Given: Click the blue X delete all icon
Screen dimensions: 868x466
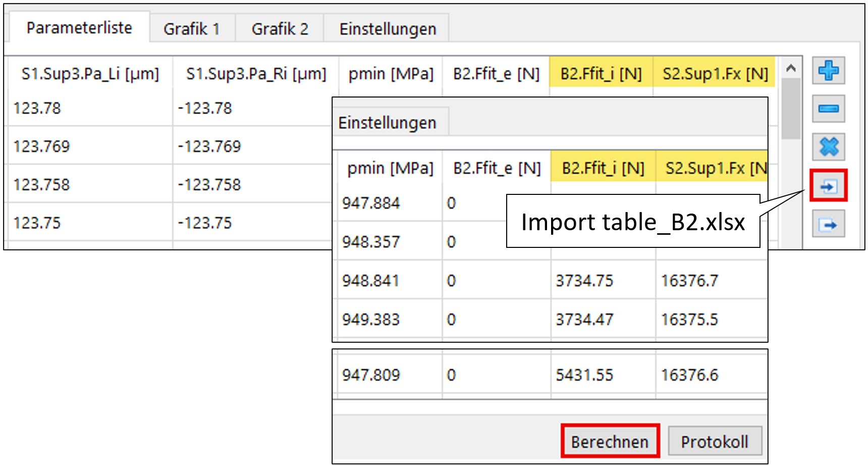Looking at the screenshot, I should coord(828,147).
